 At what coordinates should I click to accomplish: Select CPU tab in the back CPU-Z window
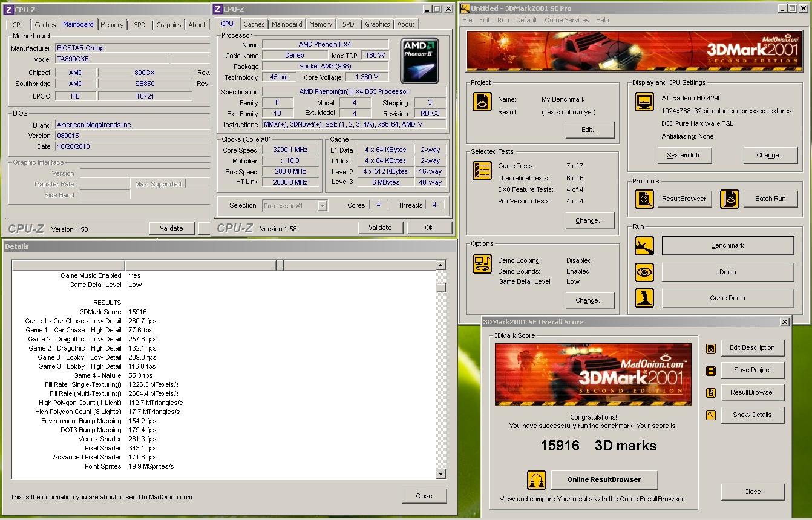point(19,25)
